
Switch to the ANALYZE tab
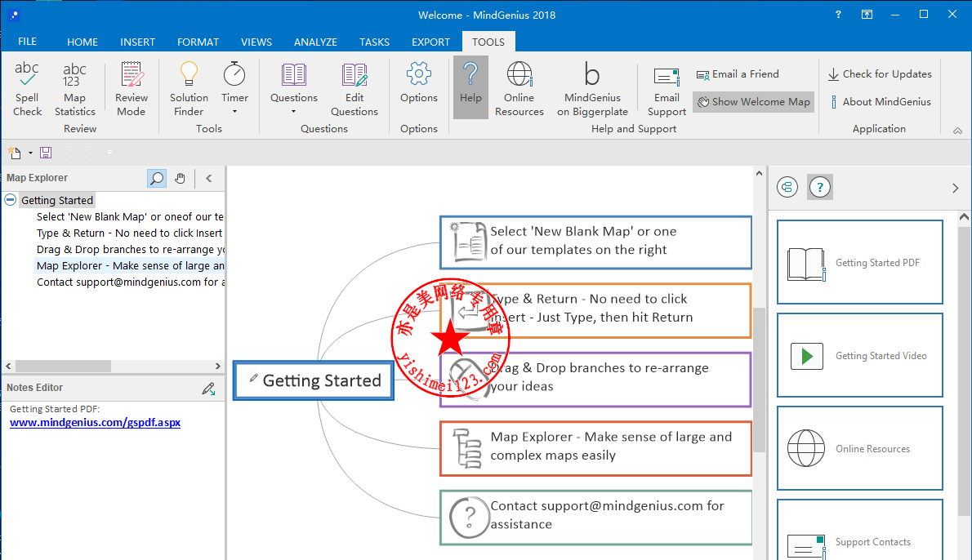(x=315, y=42)
